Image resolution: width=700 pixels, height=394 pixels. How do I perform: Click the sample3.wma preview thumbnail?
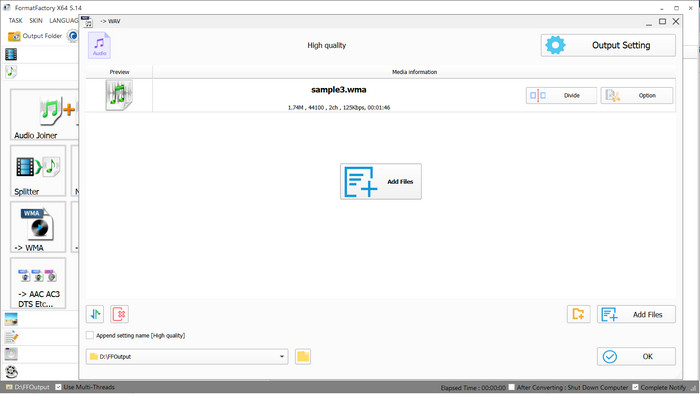119,95
